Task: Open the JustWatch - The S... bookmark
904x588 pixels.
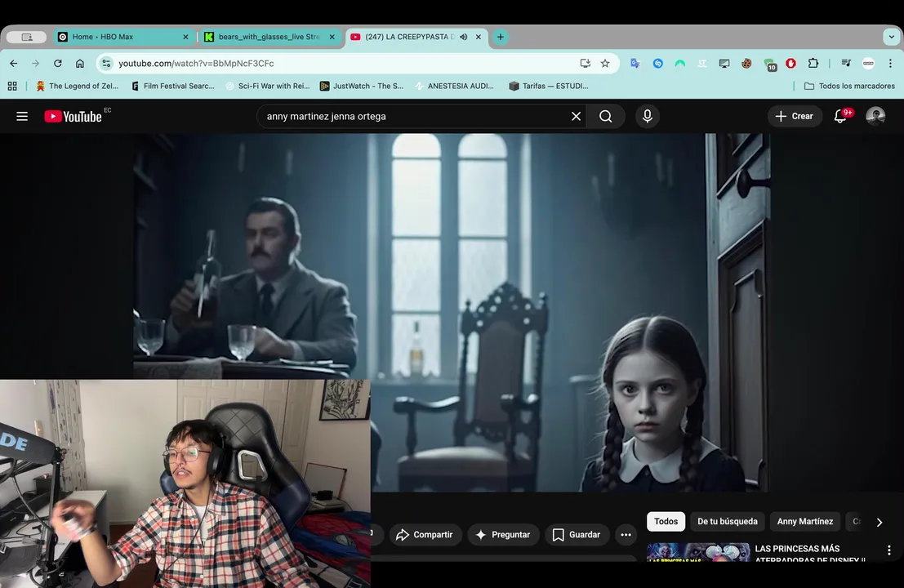Action: 362,86
